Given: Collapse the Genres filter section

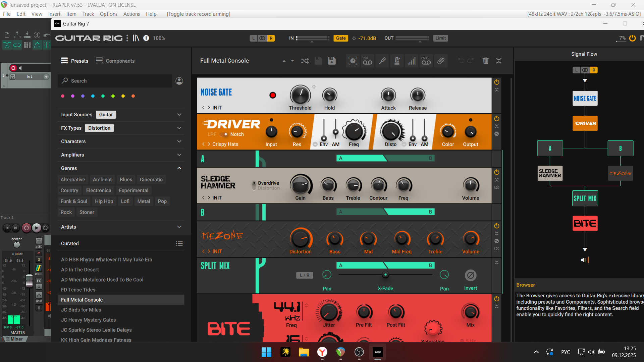Looking at the screenshot, I should [179, 168].
